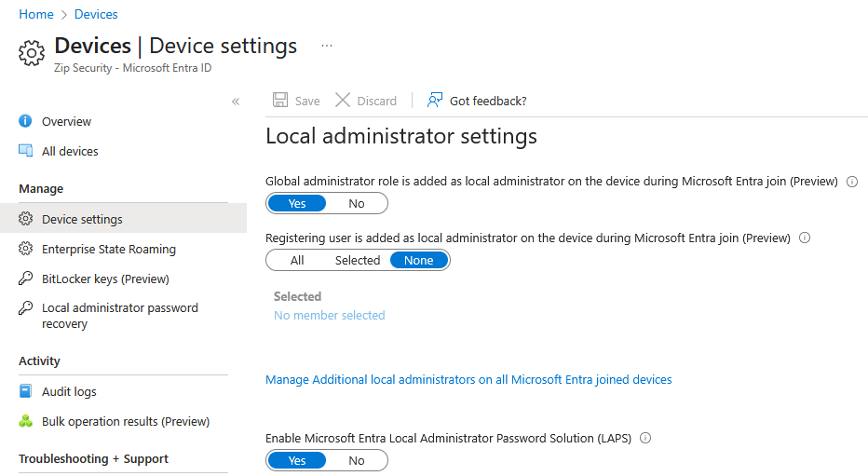The width and height of the screenshot is (868, 476).
Task: Click Discard button label
Action: pyautogui.click(x=376, y=102)
